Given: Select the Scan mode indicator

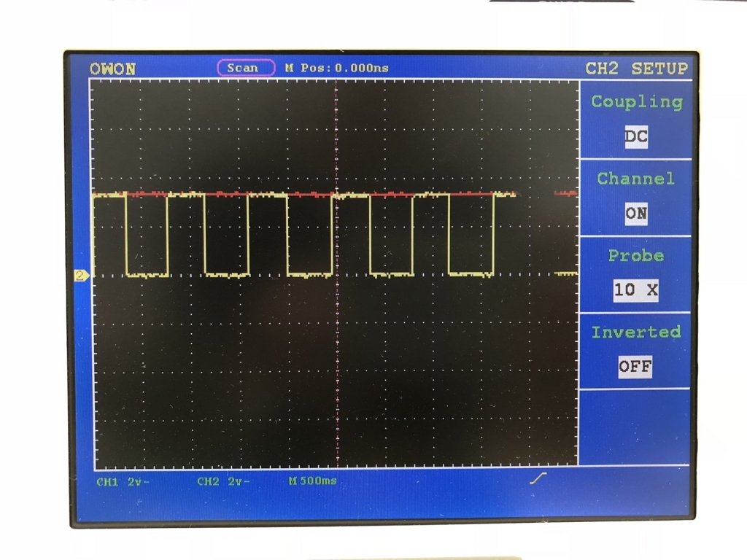Looking at the screenshot, I should point(246,68).
